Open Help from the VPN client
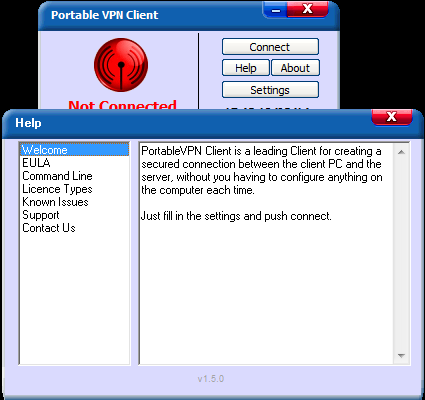The width and height of the screenshot is (425, 400). click(246, 68)
